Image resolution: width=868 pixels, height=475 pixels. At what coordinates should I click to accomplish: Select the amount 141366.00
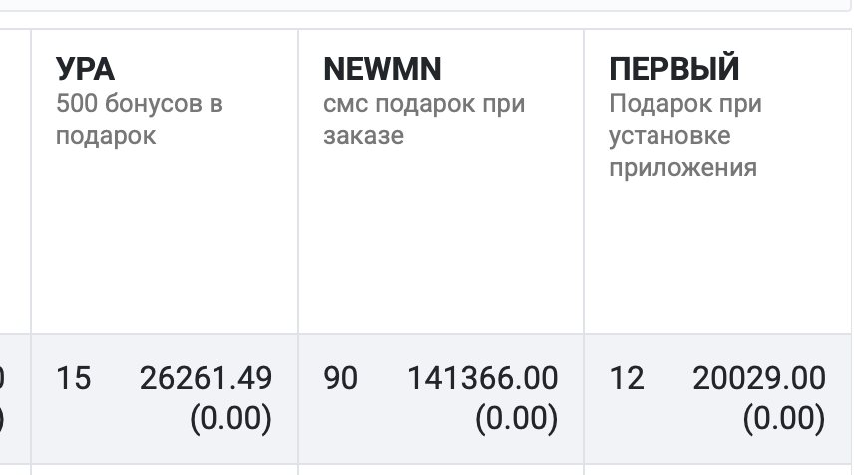[482, 378]
